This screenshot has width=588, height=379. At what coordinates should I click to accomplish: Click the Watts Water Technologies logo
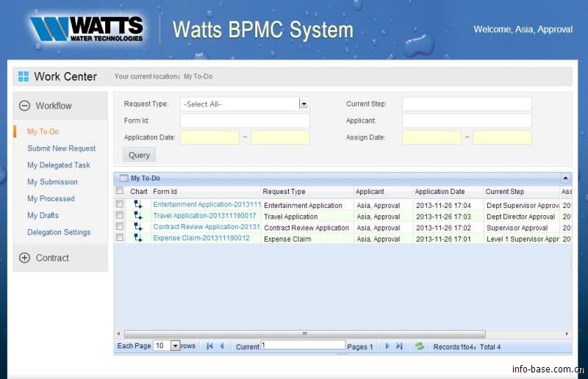87,29
